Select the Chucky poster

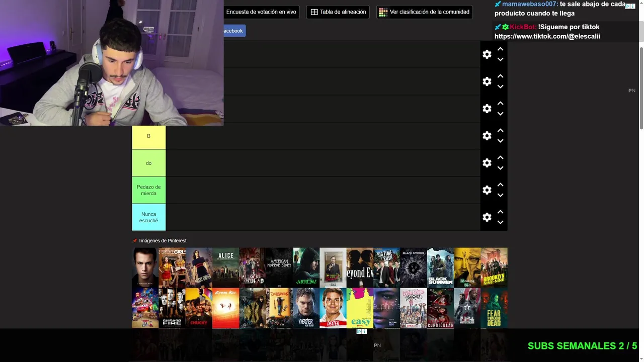tap(199, 308)
